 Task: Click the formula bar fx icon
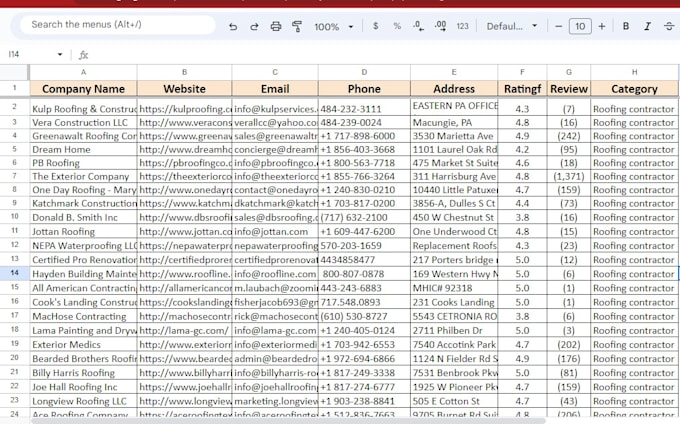coord(83,55)
